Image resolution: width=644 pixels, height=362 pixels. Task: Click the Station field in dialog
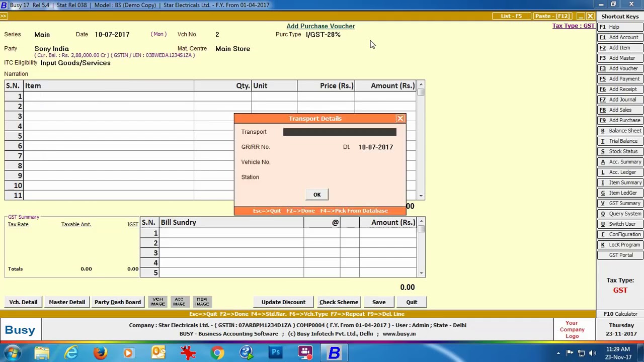click(340, 177)
